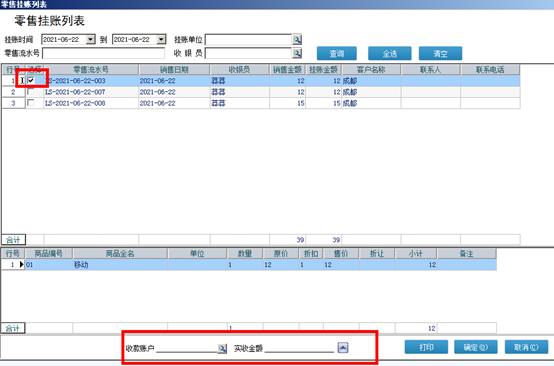Sort by 零售流水号 column header

(91, 70)
